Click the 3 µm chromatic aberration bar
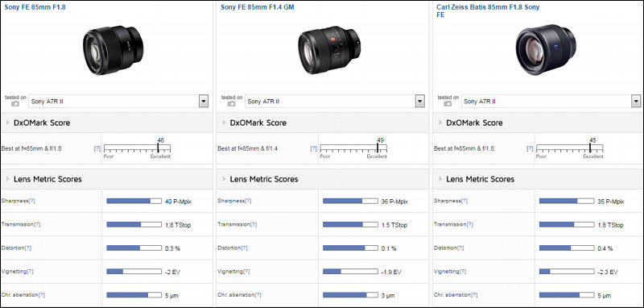This screenshot has height=308, width=644. pos(350,295)
